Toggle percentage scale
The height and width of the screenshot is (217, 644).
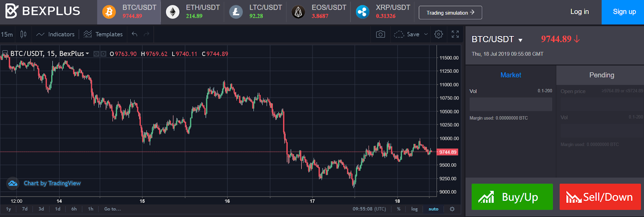[398, 209]
